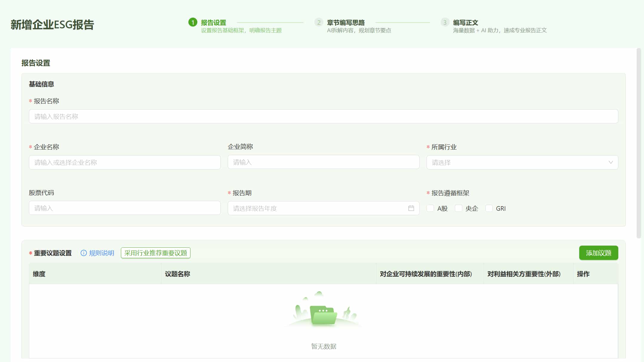Click the green step 1 circle icon
The height and width of the screenshot is (362, 644).
(x=193, y=22)
